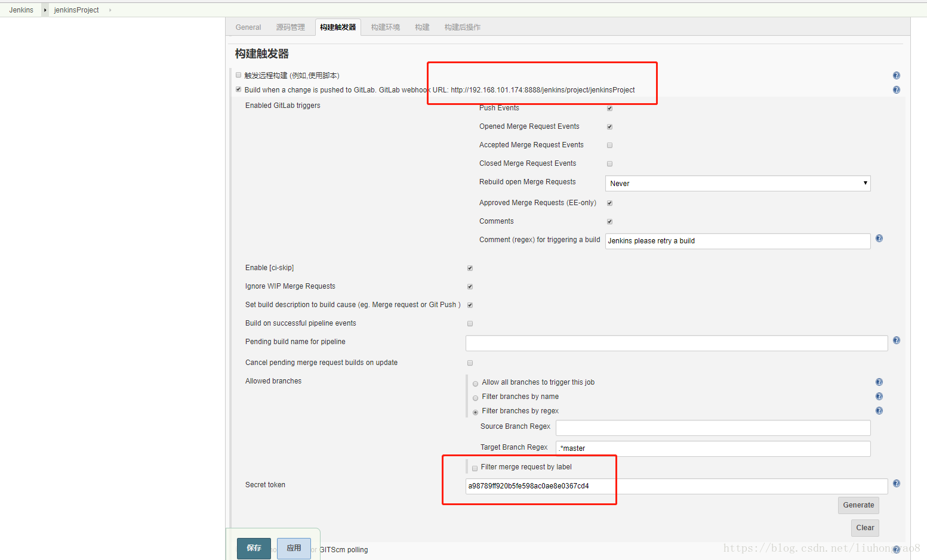
Task: Click the 构建触发器 section heading
Action: pyautogui.click(x=262, y=54)
